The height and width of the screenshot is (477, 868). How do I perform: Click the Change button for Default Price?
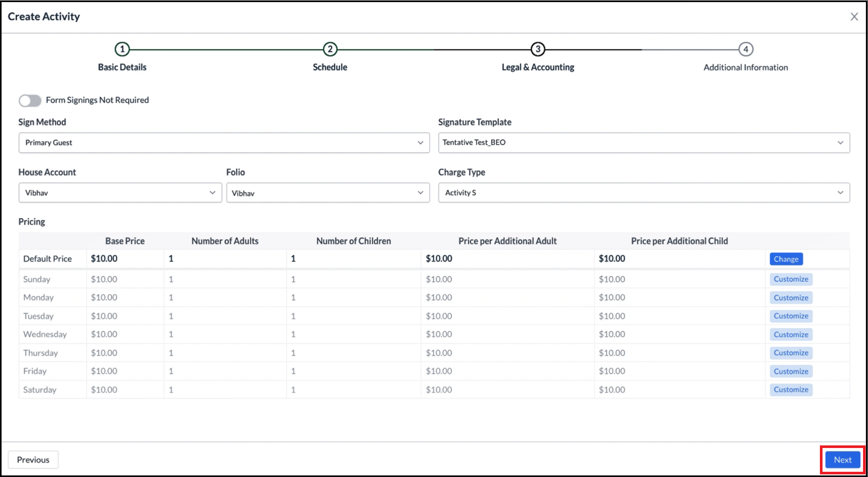[786, 258]
